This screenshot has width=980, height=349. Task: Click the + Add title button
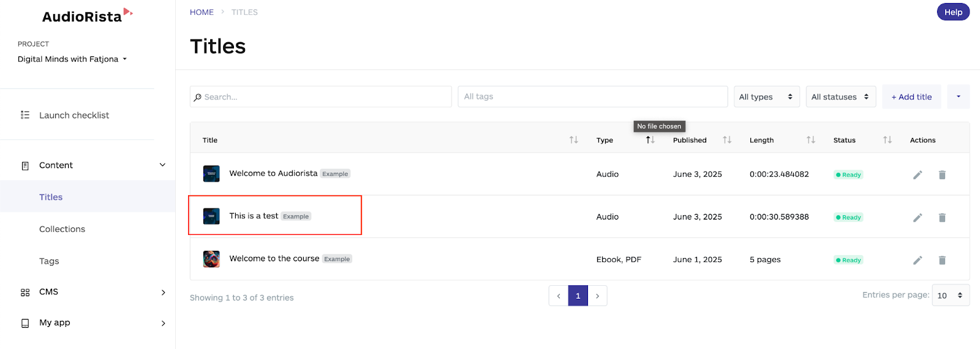coord(911,97)
